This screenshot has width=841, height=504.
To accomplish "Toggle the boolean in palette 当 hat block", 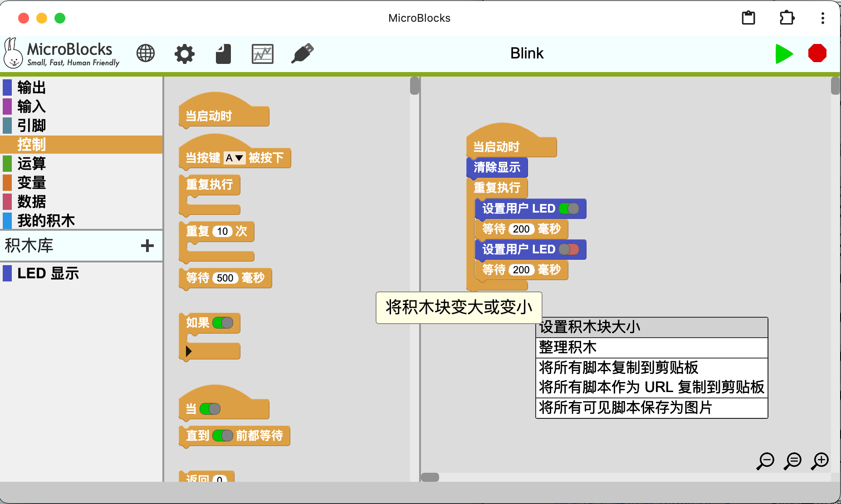I will [x=210, y=409].
